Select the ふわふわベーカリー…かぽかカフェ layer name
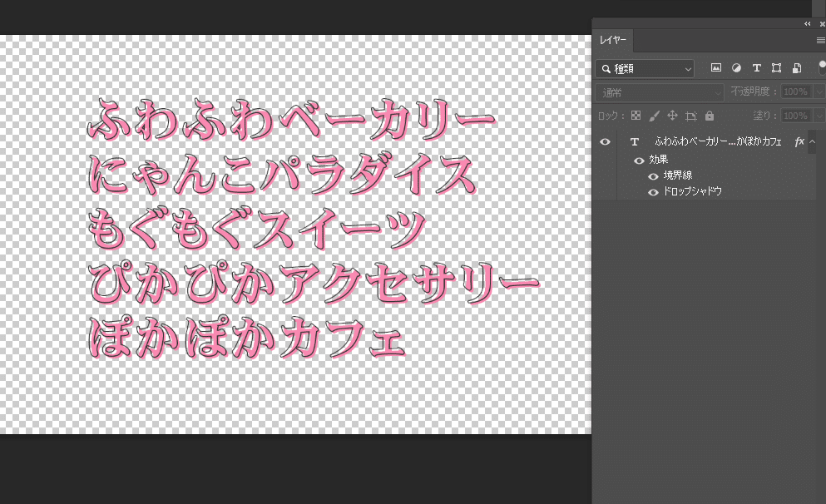The image size is (826, 504). [718, 141]
